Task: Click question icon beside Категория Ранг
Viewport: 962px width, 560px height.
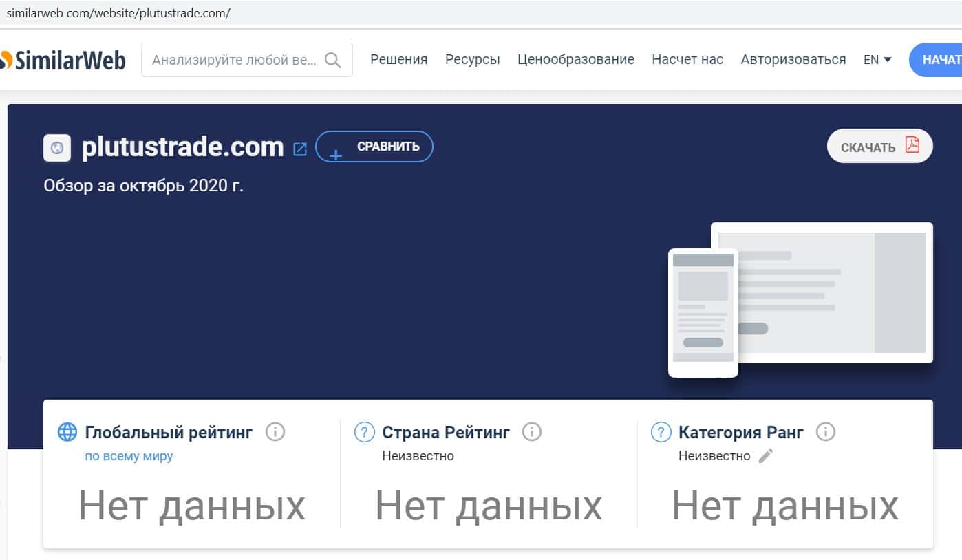Action: pos(661,432)
